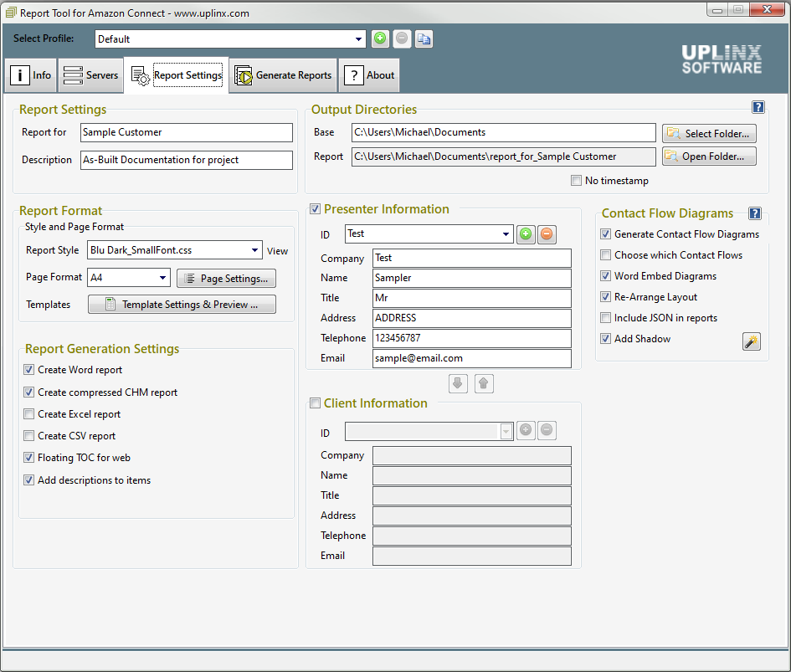791x672 pixels.
Task: Click the Client Name field
Action: 472,475
